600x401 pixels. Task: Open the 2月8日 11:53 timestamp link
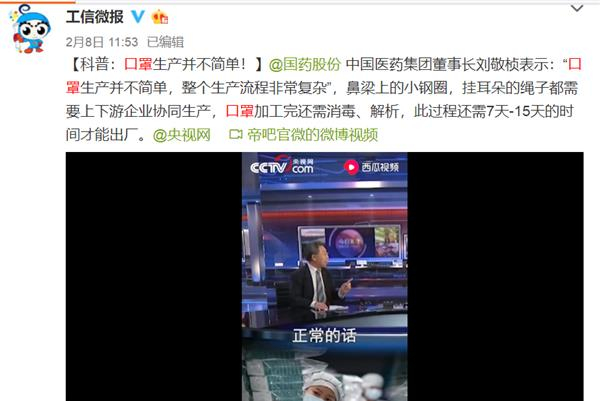click(101, 42)
